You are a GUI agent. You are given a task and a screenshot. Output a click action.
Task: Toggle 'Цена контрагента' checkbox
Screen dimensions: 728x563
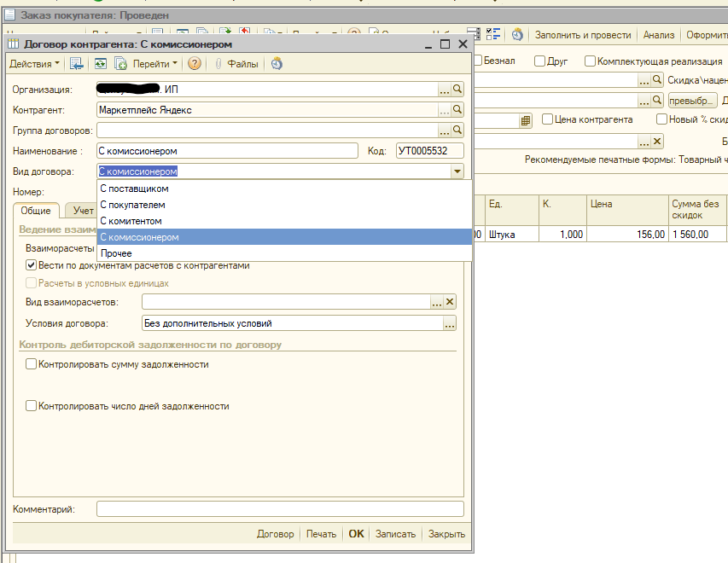547,119
